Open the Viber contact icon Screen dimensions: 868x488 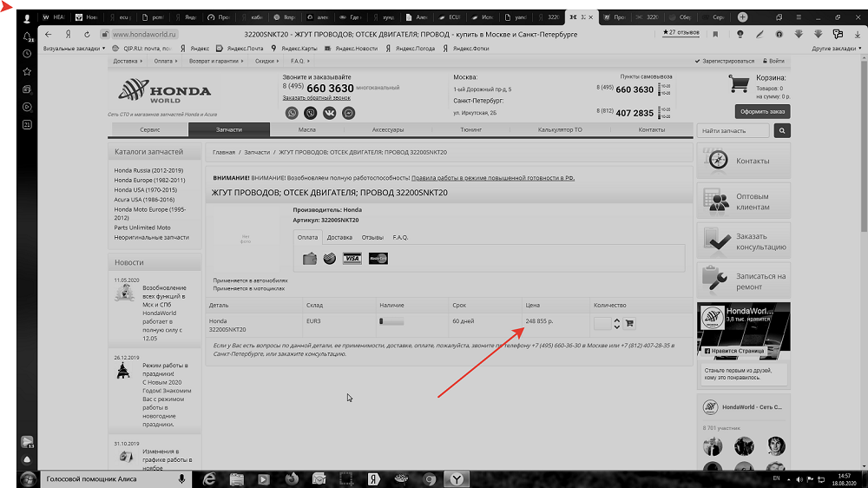(x=311, y=113)
